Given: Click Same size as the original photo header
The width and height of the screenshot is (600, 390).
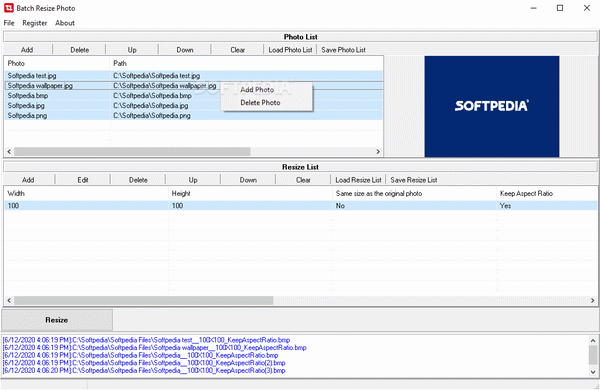Looking at the screenshot, I should coord(414,194).
